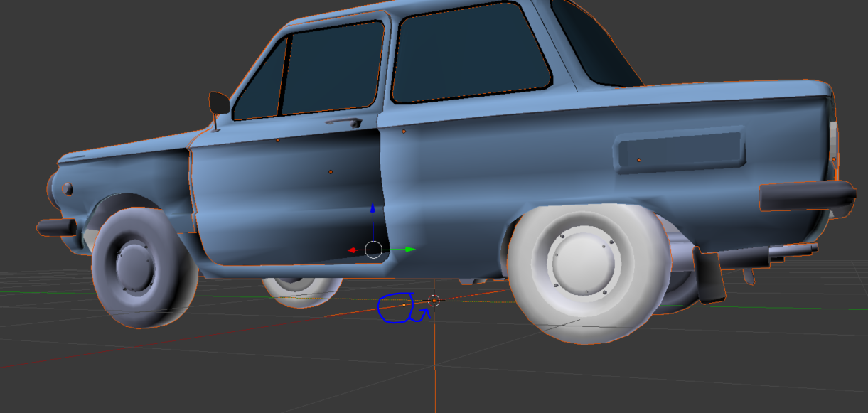
Task: Click the origin dot in the middle of the front door
Action: [331, 172]
